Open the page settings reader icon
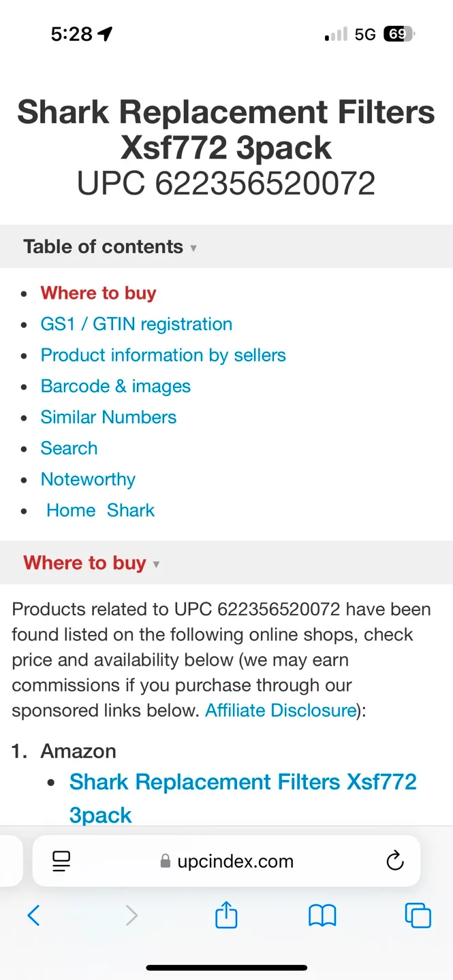The image size is (453, 980). click(x=61, y=861)
